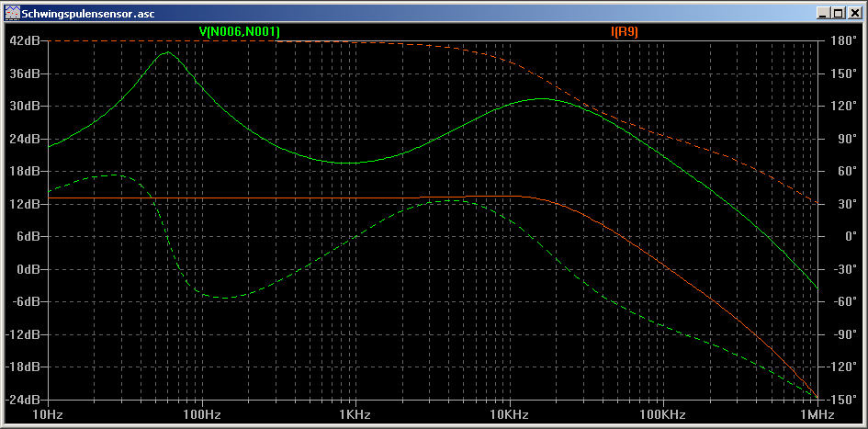Click the -12dB left axis label

tap(25, 334)
